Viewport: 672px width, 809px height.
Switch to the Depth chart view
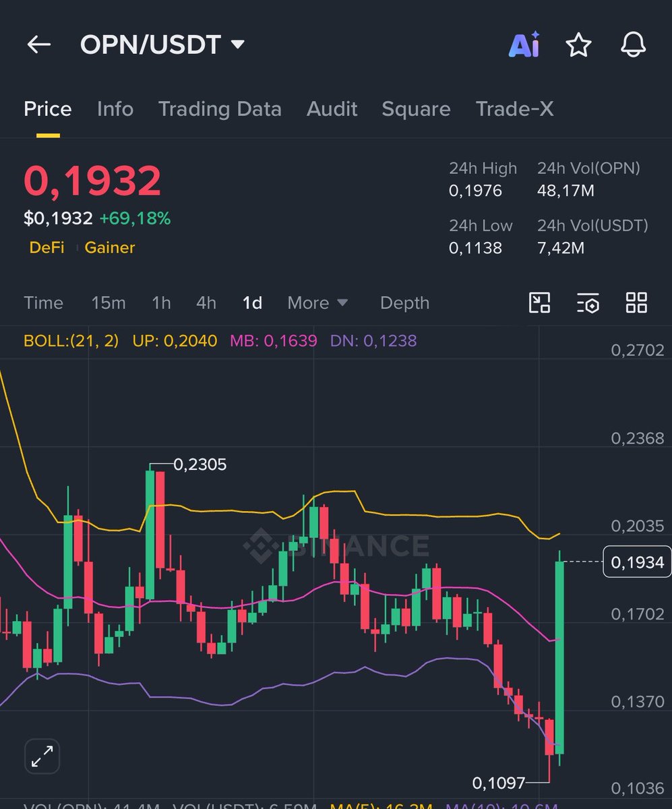[x=404, y=303]
